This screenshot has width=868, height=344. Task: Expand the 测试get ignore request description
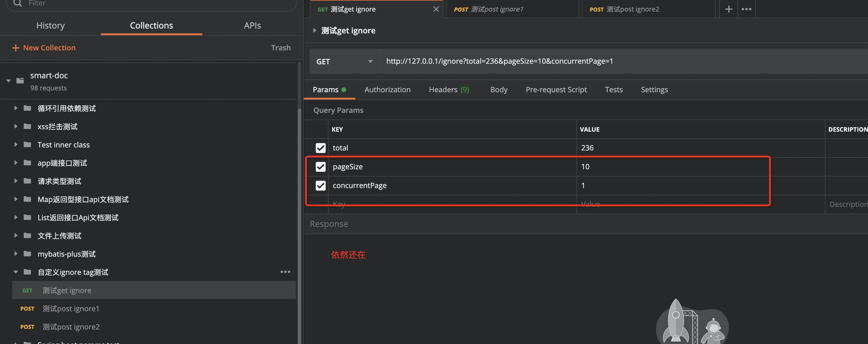point(314,30)
